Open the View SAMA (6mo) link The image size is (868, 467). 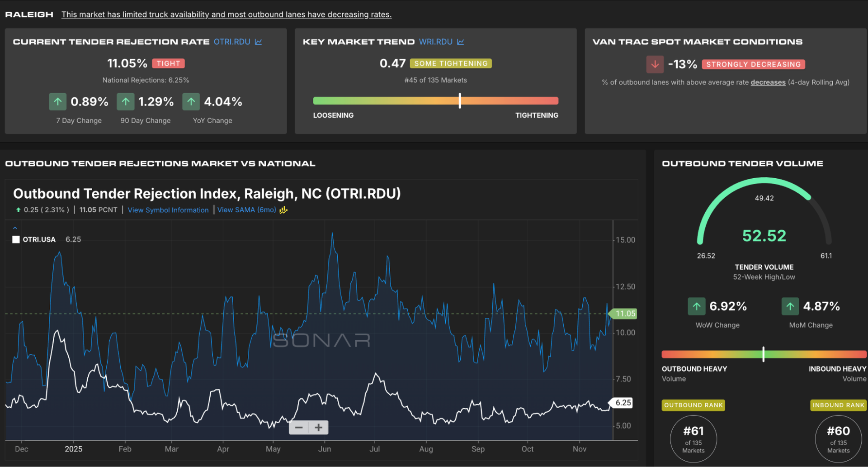[246, 210]
